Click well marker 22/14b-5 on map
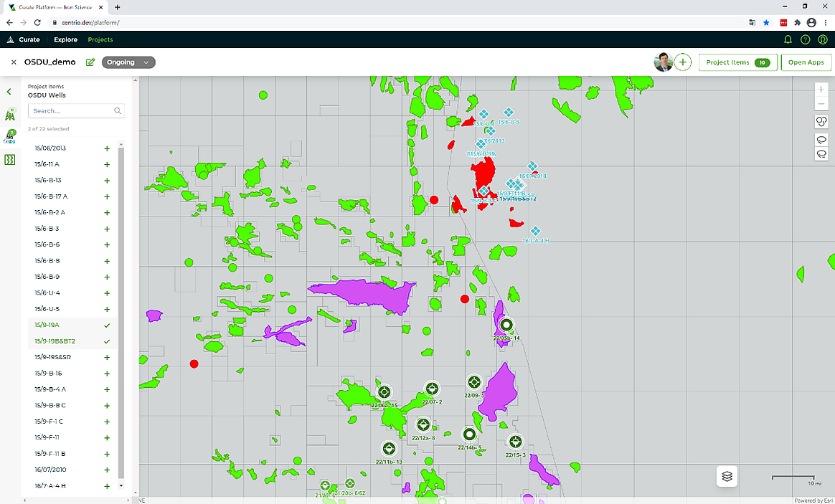835x504 pixels. [x=469, y=434]
